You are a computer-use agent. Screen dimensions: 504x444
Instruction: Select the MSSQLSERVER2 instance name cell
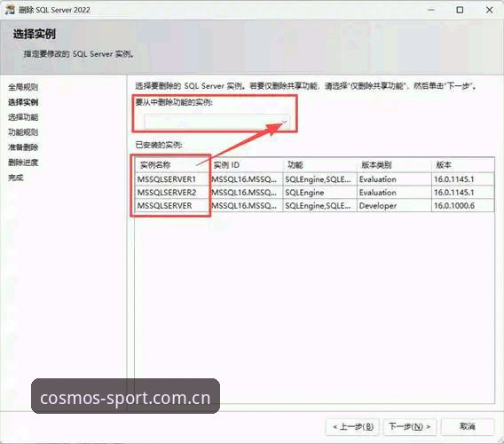pyautogui.click(x=172, y=193)
